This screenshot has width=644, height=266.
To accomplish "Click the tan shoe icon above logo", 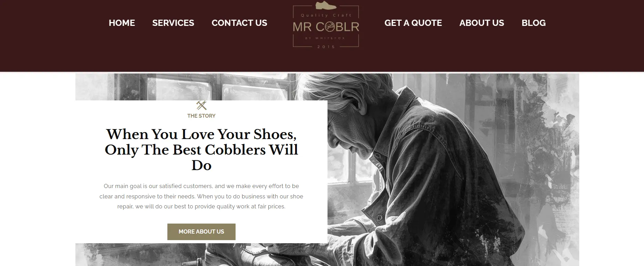I will click(326, 5).
